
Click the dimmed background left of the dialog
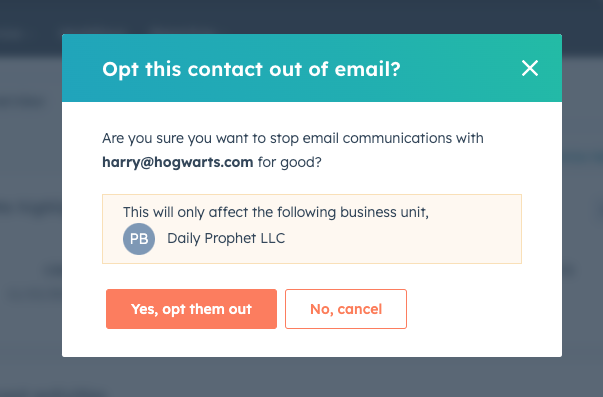click(31, 192)
